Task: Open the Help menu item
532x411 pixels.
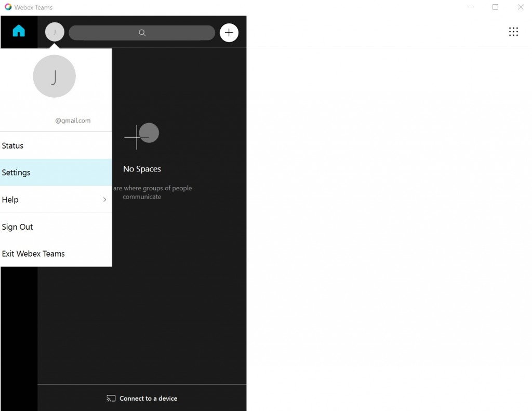Action: click(56, 200)
